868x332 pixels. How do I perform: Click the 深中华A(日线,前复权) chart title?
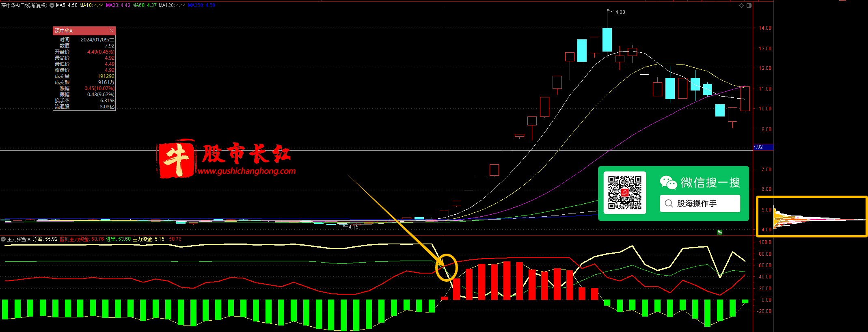pos(24,5)
